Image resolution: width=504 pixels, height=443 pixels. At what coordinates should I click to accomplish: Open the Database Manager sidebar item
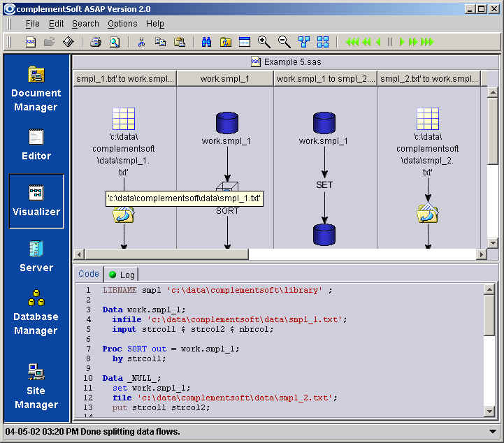tap(36, 312)
